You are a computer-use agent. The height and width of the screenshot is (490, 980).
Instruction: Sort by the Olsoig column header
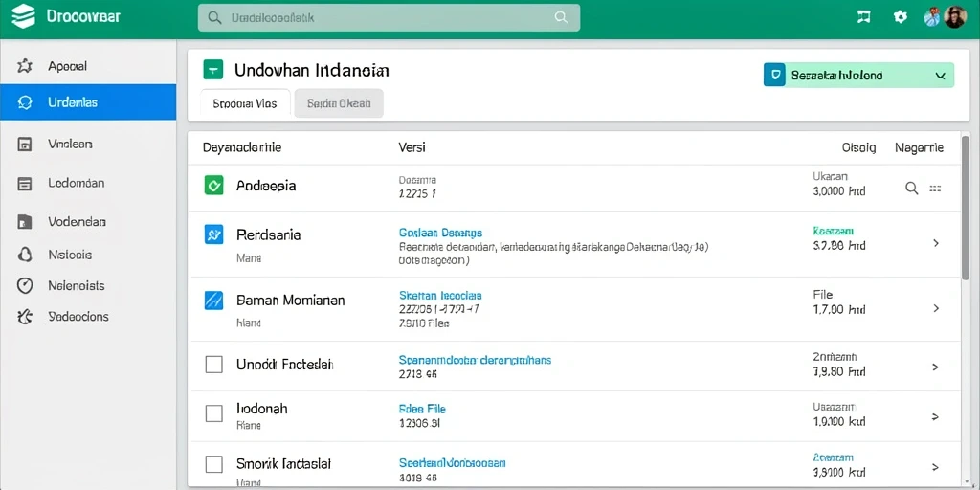[858, 148]
